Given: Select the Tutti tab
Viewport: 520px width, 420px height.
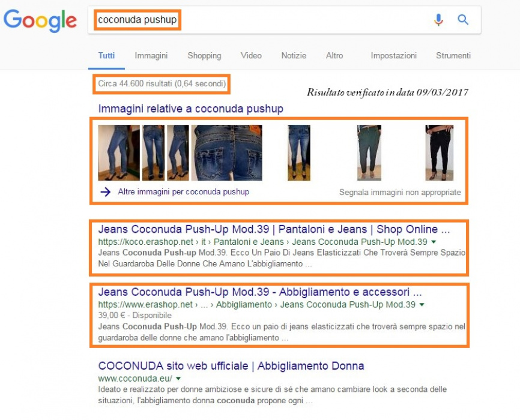Looking at the screenshot, I should pyautogui.click(x=106, y=55).
